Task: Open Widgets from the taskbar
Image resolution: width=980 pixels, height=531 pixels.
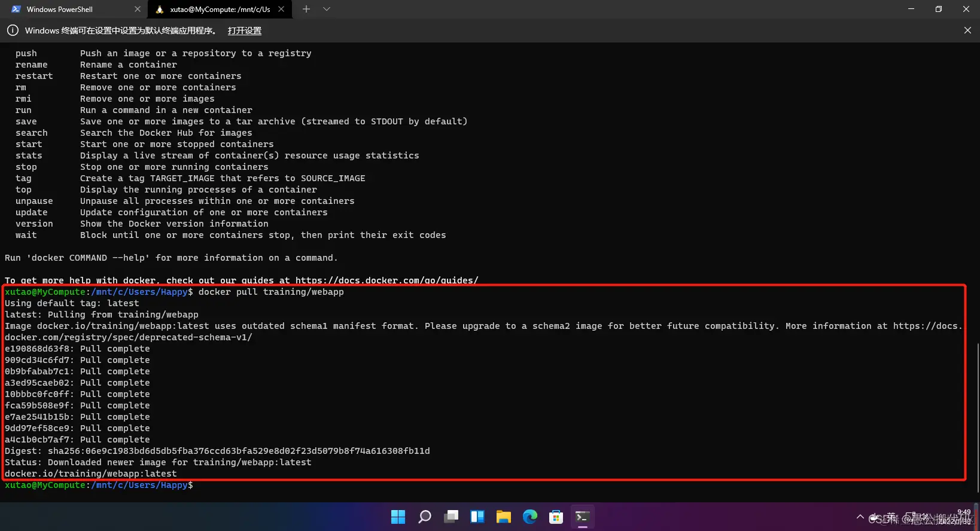Action: tap(477, 517)
